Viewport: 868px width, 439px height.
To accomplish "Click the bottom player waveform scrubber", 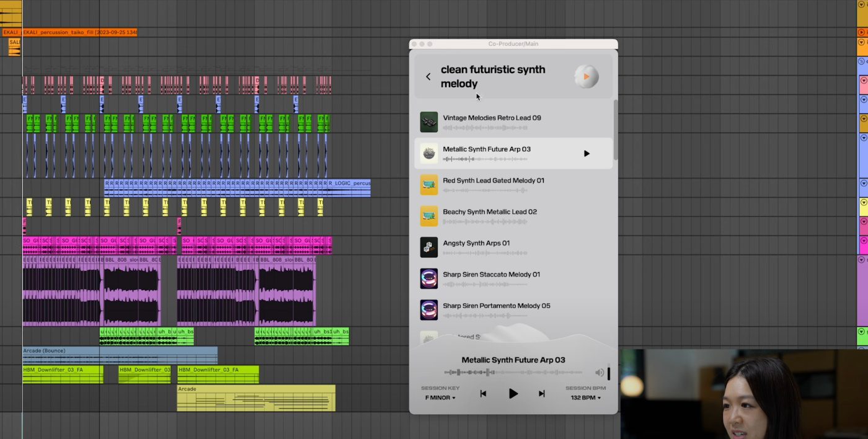I will (513, 373).
